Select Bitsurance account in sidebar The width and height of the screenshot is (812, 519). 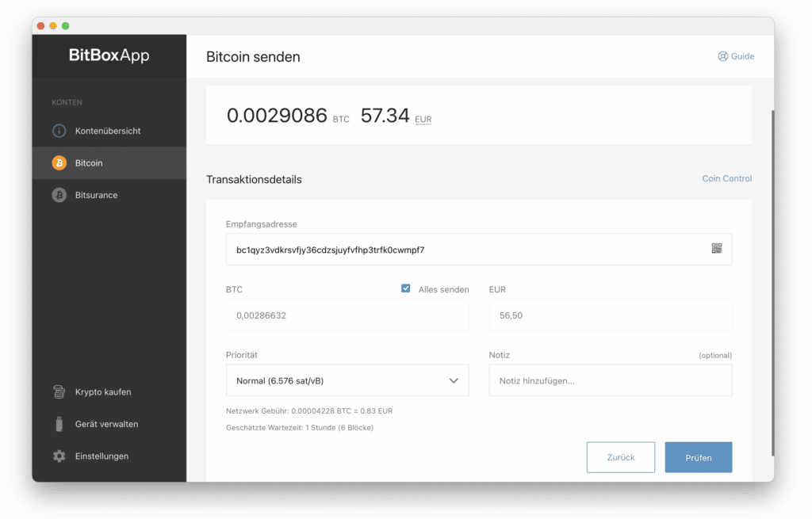tap(96, 195)
